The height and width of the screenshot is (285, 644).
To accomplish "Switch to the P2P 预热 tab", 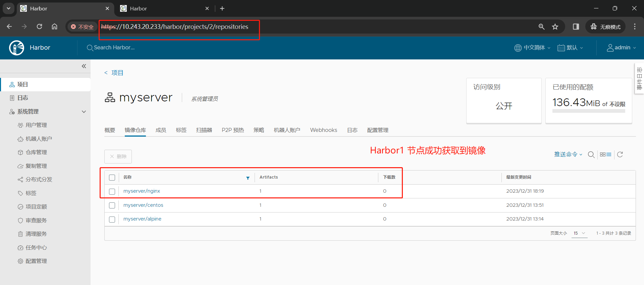I will pos(233,130).
